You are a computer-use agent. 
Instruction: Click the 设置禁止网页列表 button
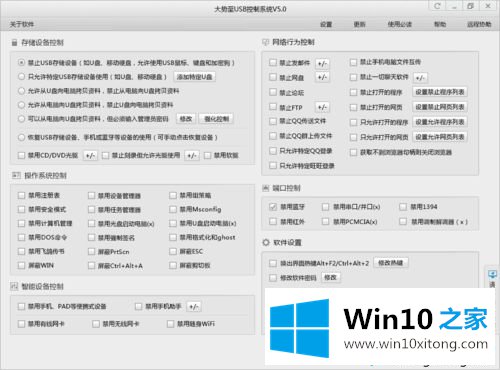click(440, 107)
